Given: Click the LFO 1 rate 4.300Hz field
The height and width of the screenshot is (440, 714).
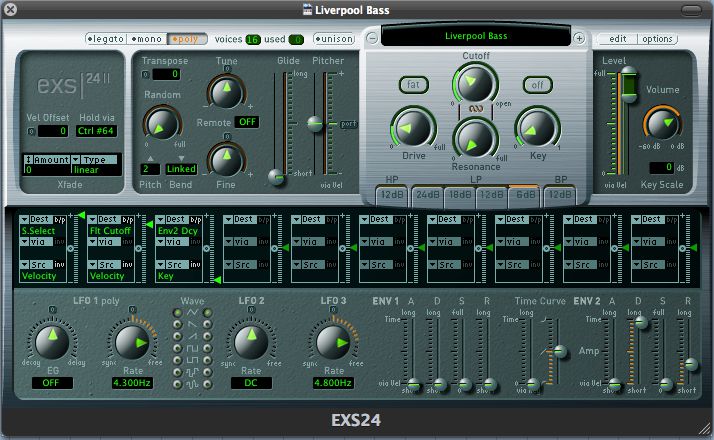Looking at the screenshot, I should coord(132,383).
